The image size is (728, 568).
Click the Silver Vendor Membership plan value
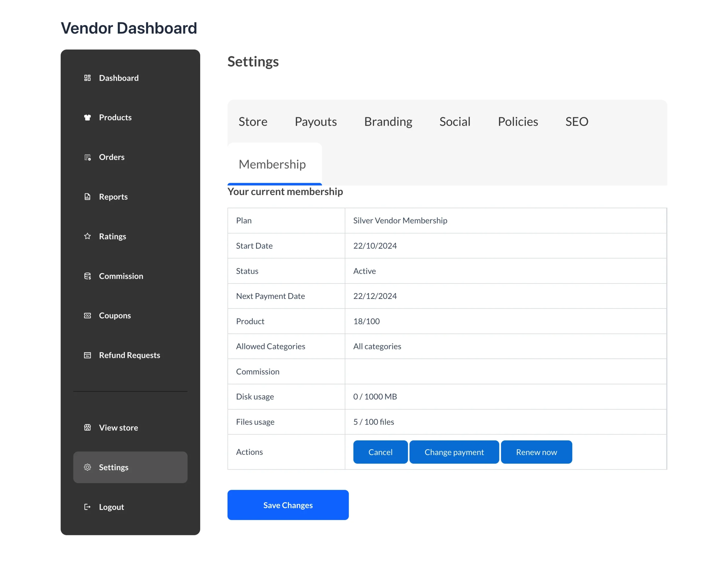[x=400, y=221]
